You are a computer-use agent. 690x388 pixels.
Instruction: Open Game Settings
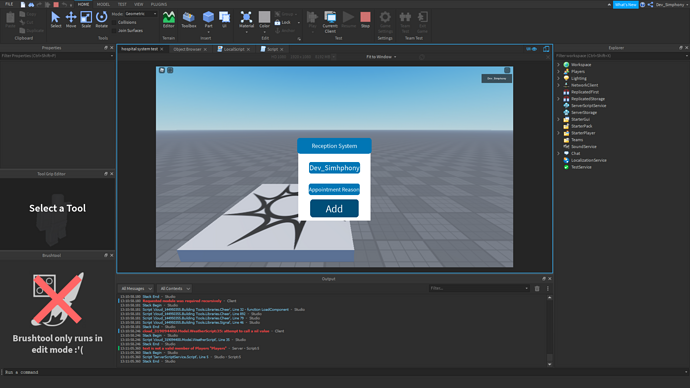(x=385, y=22)
